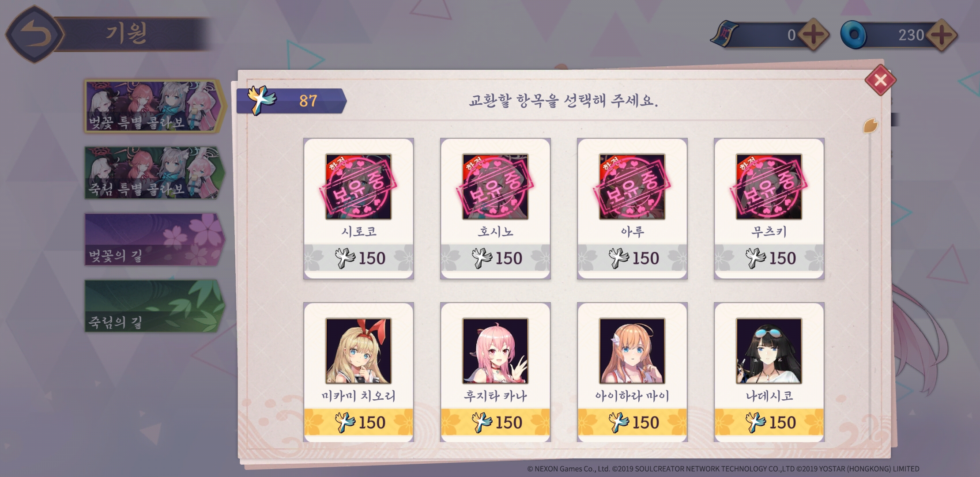
Task: Open 죽림 특별 콜라보 banner tab
Action: 155,173
